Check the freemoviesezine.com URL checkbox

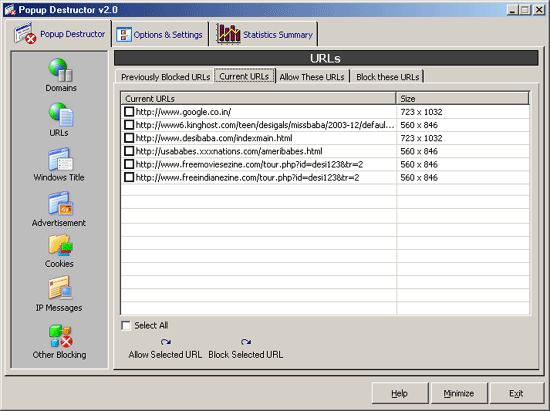(x=129, y=164)
